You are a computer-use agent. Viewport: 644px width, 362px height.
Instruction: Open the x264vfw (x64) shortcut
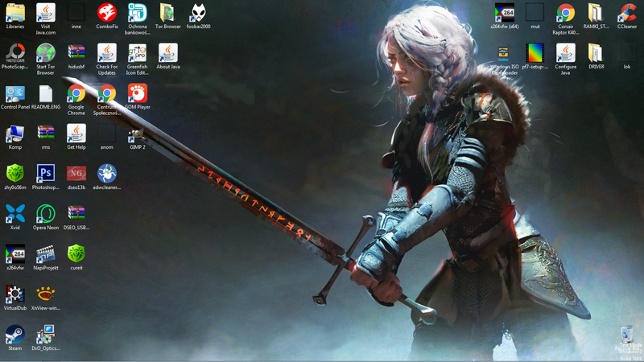click(505, 13)
